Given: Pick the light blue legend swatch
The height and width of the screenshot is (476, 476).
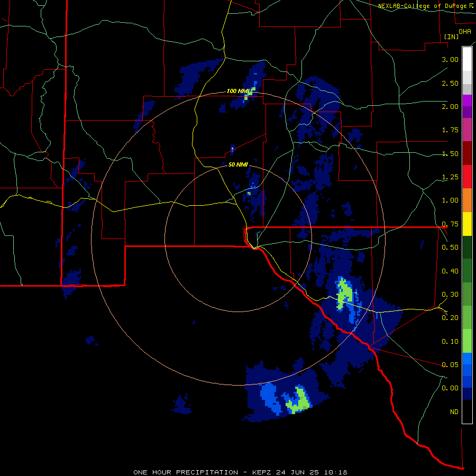Looking at the screenshot, I should pyautogui.click(x=467, y=359).
